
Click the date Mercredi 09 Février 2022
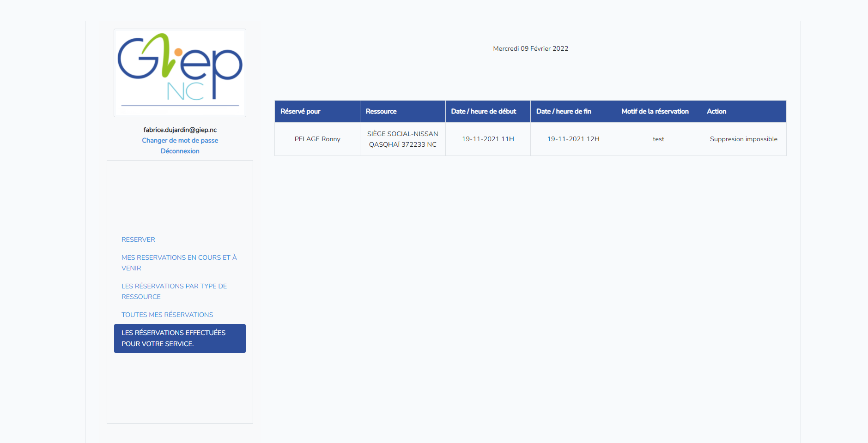pos(530,48)
